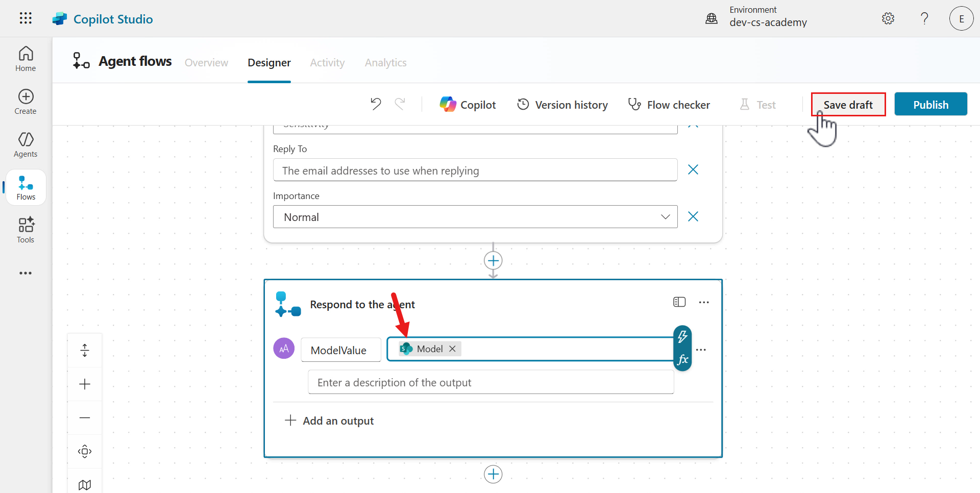Collapse the Respond to the agent panel
980x493 pixels.
click(x=679, y=302)
